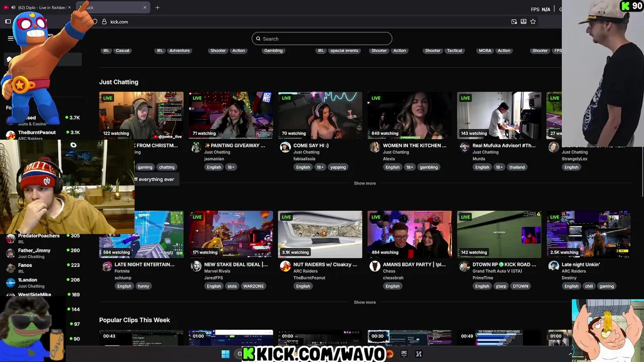The image size is (644, 362).
Task: Open the X-shaped app in the taskbar
Action: coord(419,354)
